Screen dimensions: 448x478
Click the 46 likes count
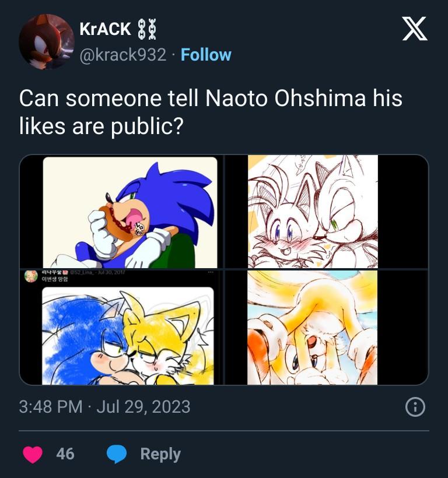tap(65, 454)
